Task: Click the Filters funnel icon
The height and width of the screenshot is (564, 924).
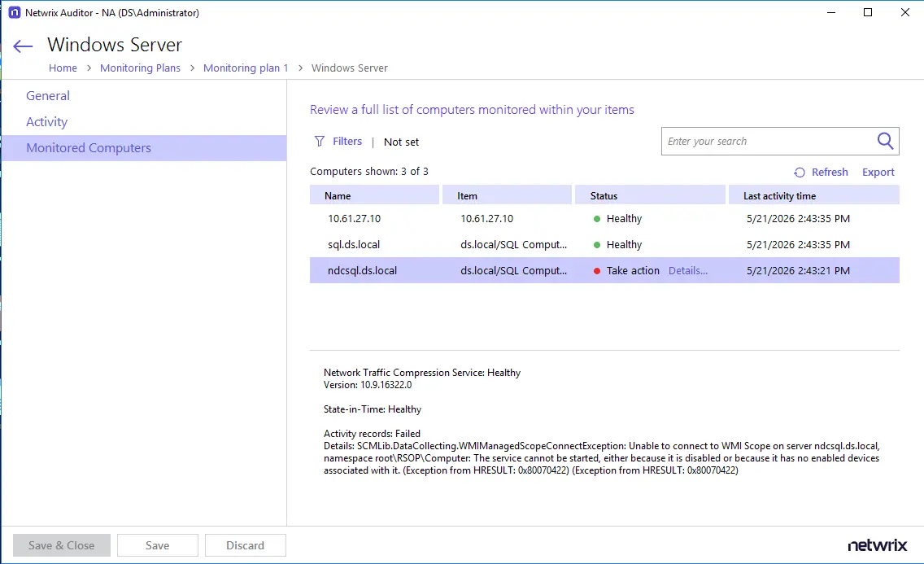Action: pyautogui.click(x=320, y=142)
